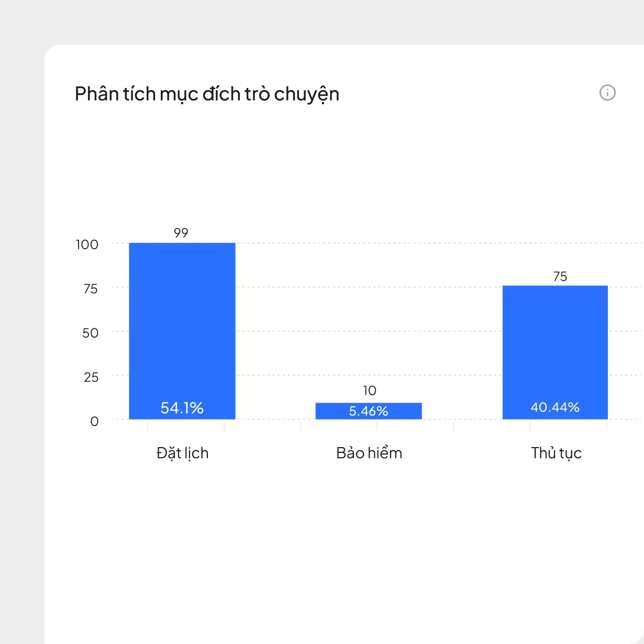644x644 pixels.
Task: Click the Bảo hiểm x-axis category label
Action: (x=369, y=453)
